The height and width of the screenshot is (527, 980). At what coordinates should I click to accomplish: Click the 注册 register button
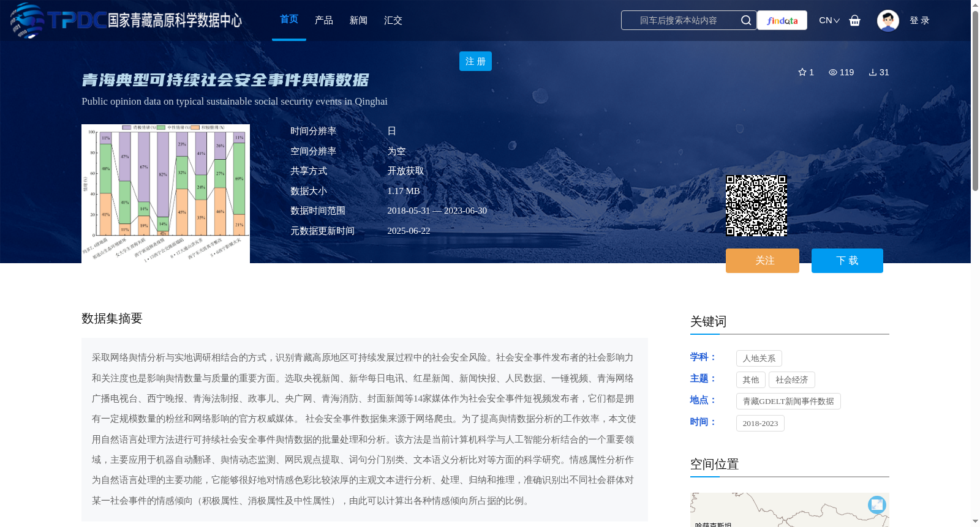click(x=475, y=61)
